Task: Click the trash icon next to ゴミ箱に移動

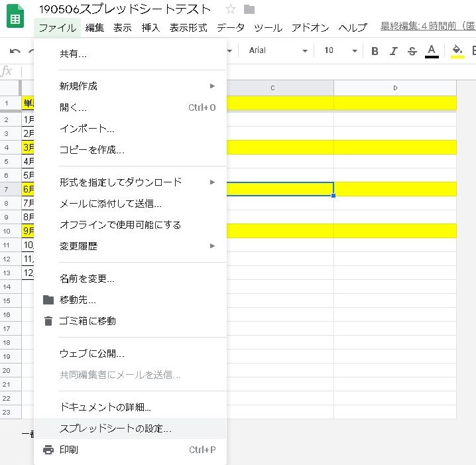Action: 48,321
